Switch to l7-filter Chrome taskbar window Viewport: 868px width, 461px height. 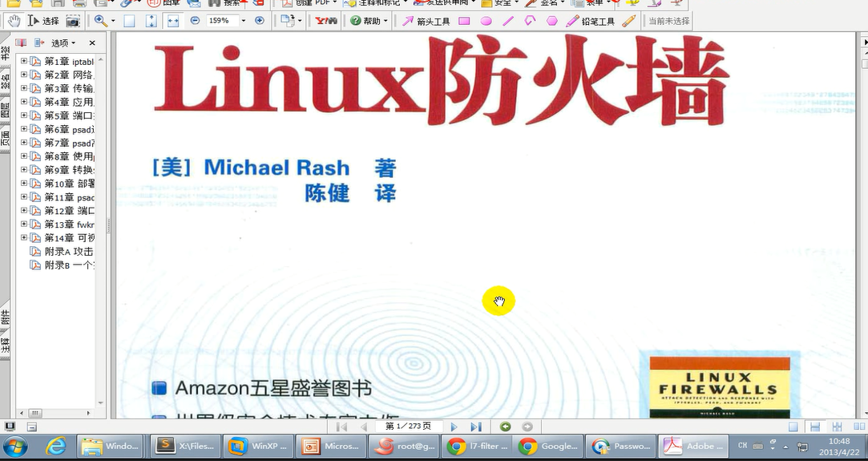477,446
